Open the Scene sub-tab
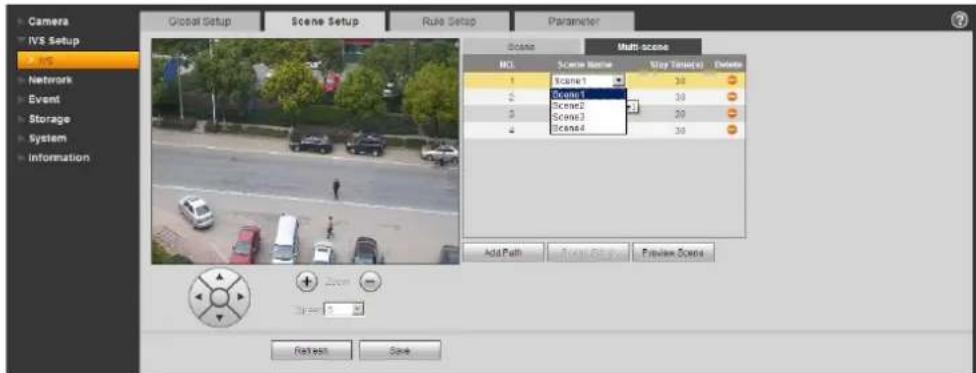 [x=523, y=47]
